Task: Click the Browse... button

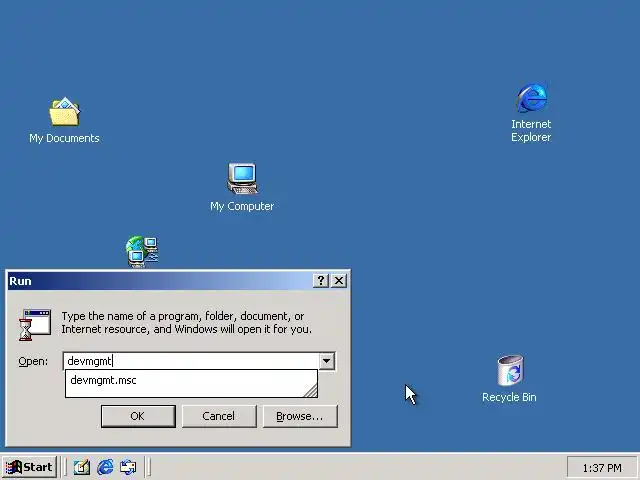Action: click(300, 416)
